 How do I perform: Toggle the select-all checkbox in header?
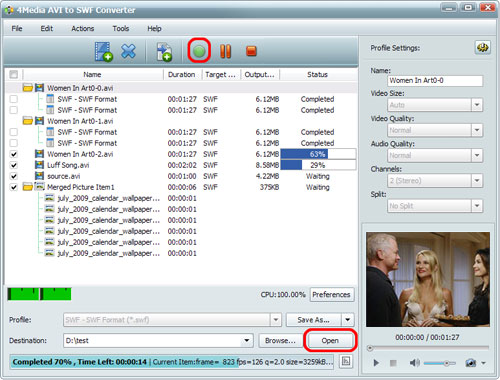tap(14, 74)
